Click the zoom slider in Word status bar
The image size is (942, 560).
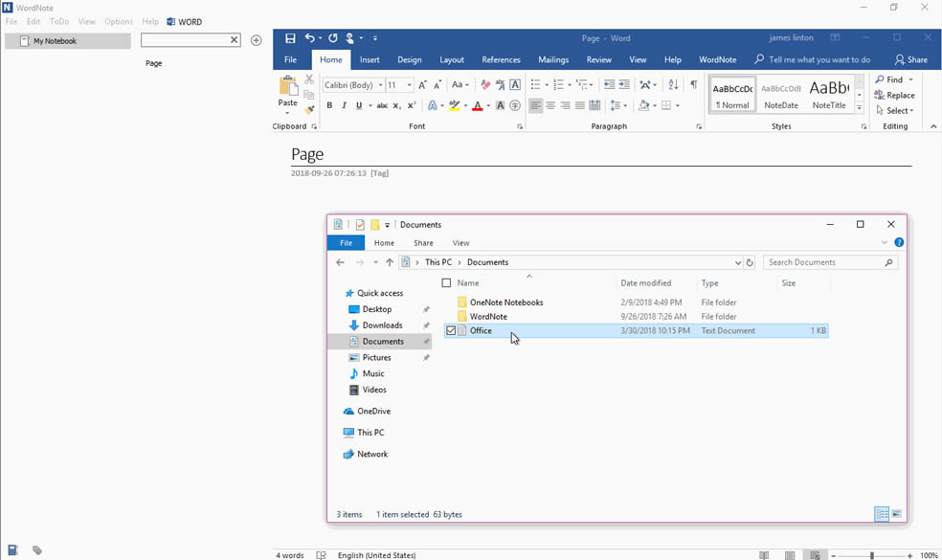coord(871,555)
